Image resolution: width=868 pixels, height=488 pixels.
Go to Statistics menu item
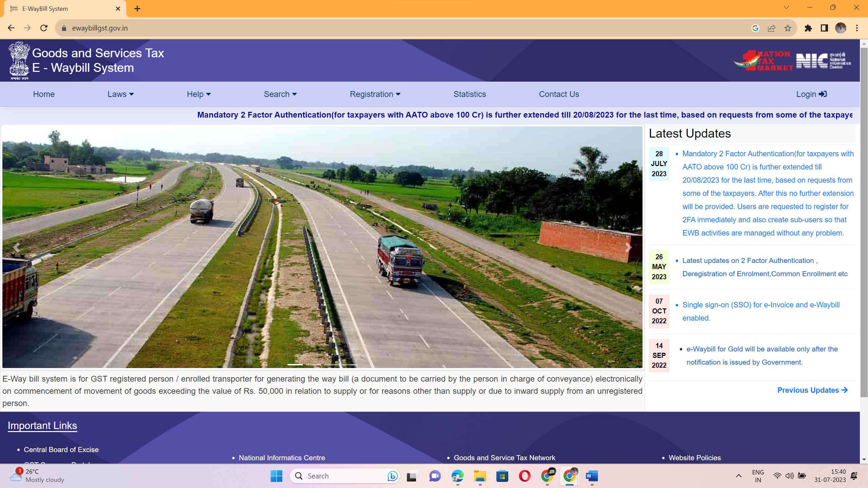(470, 94)
